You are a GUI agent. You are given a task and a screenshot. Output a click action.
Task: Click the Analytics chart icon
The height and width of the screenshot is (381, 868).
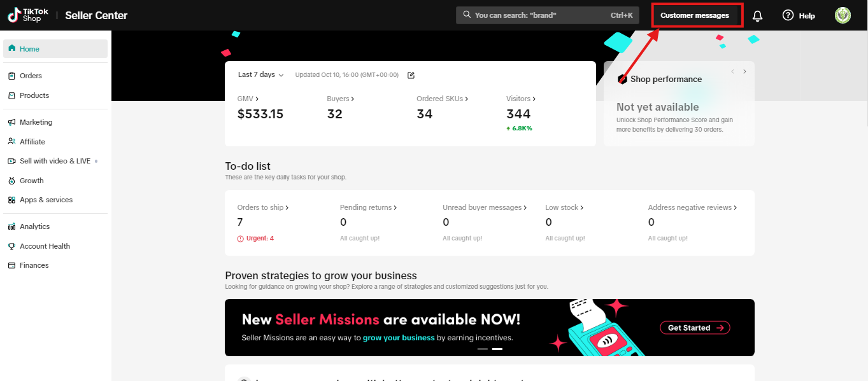coord(11,226)
